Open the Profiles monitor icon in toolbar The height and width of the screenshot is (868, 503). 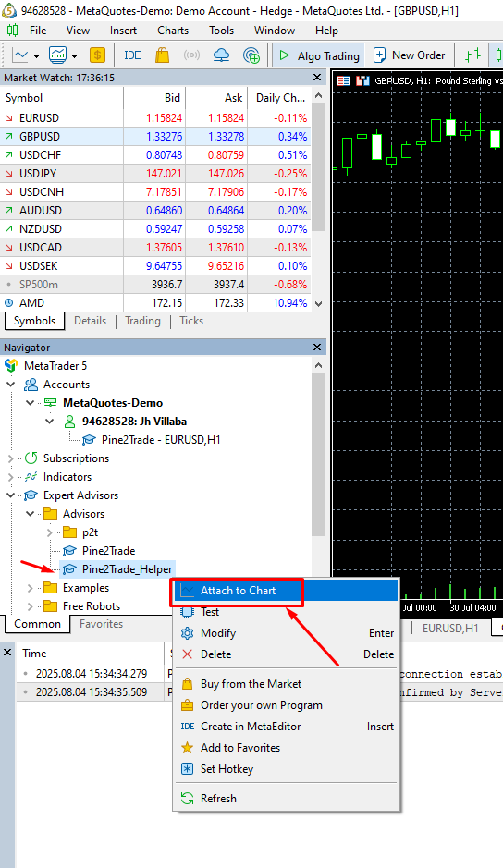click(x=57, y=55)
